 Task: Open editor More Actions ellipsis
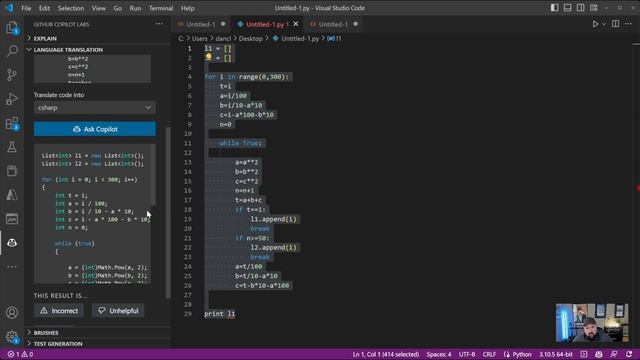click(628, 24)
